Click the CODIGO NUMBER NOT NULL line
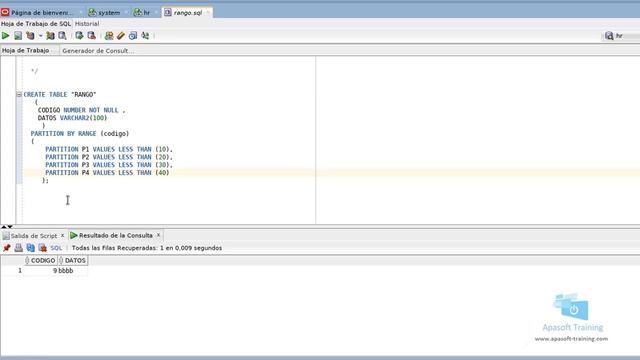640x360 pixels. 82,110
